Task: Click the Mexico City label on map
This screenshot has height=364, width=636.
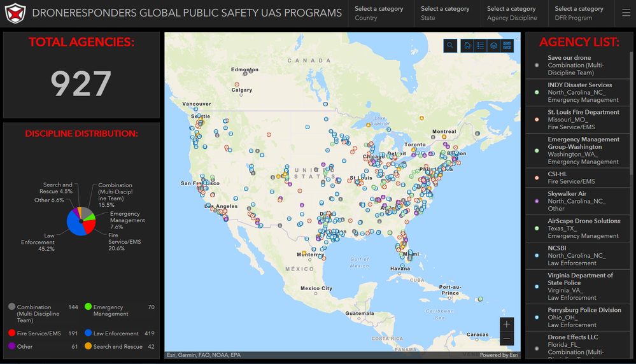Action: click(316, 288)
